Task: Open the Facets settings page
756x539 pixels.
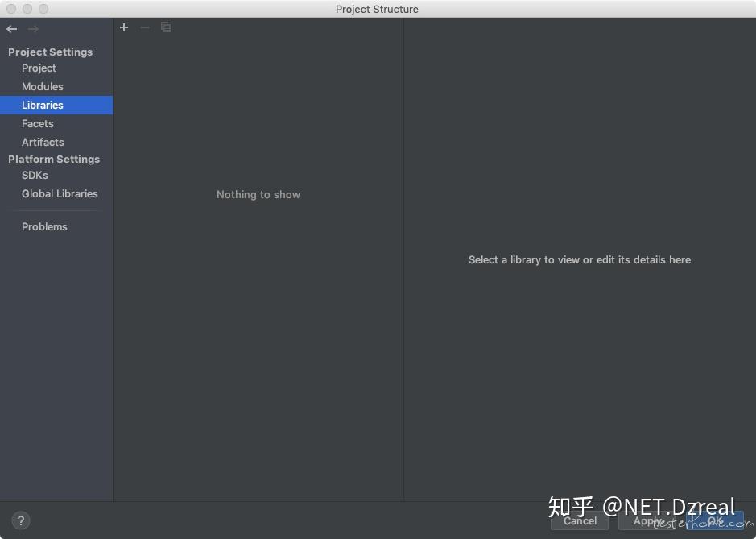Action: [37, 123]
